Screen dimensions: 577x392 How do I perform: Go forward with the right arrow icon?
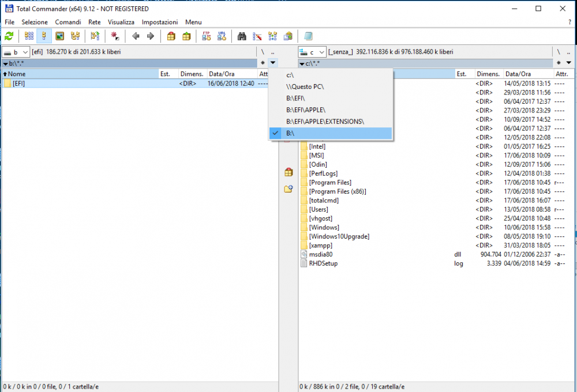click(151, 36)
